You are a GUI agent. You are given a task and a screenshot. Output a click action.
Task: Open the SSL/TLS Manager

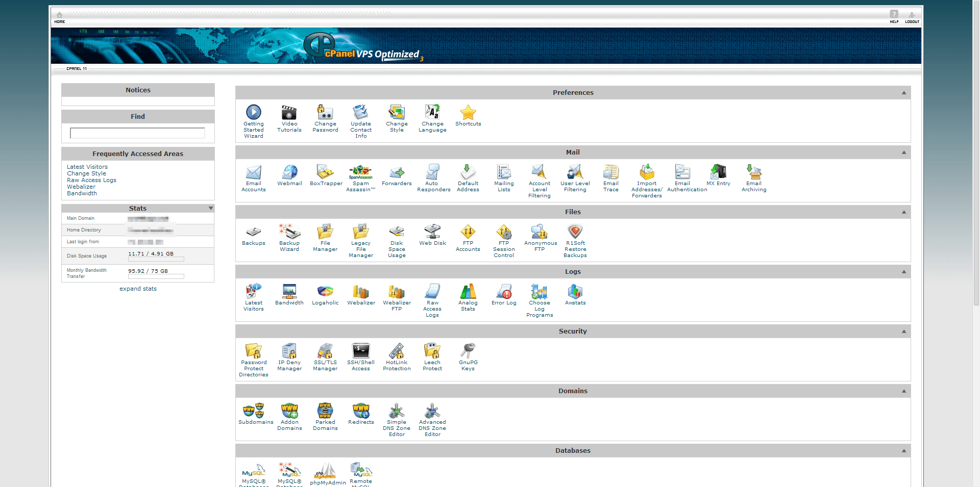pos(325,351)
